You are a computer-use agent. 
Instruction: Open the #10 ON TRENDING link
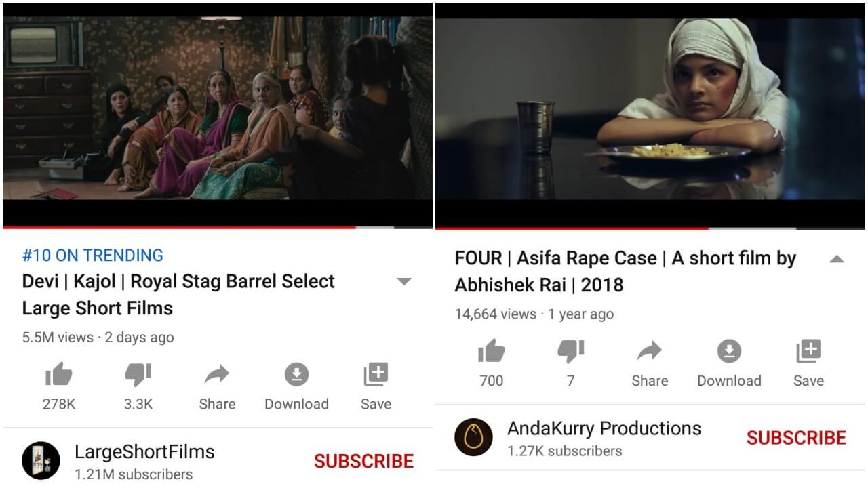coord(93,256)
